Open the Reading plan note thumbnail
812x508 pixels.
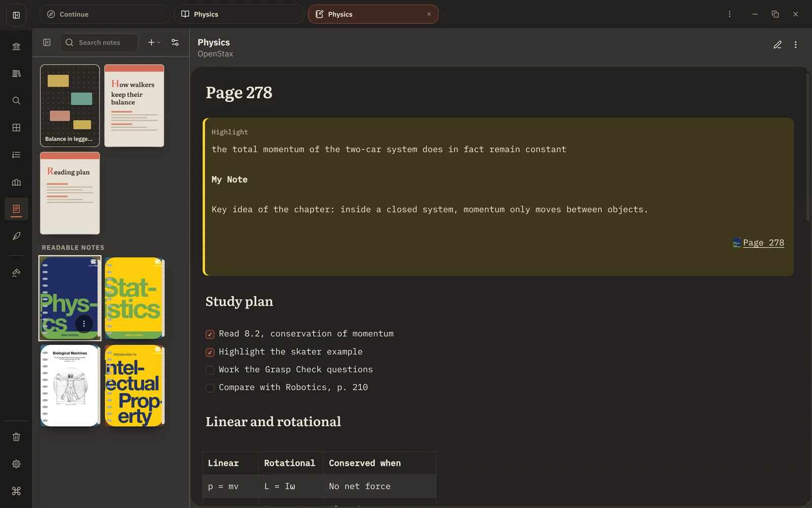tap(70, 193)
